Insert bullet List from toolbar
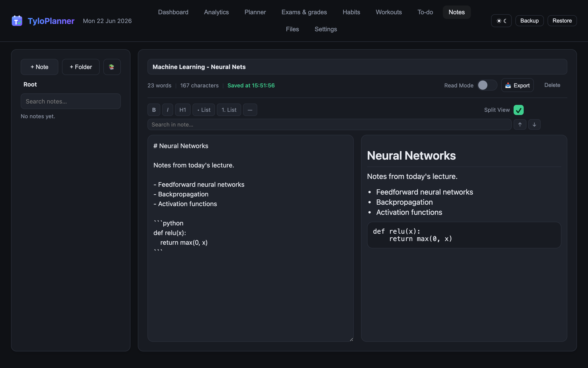The image size is (588, 368). pos(204,110)
